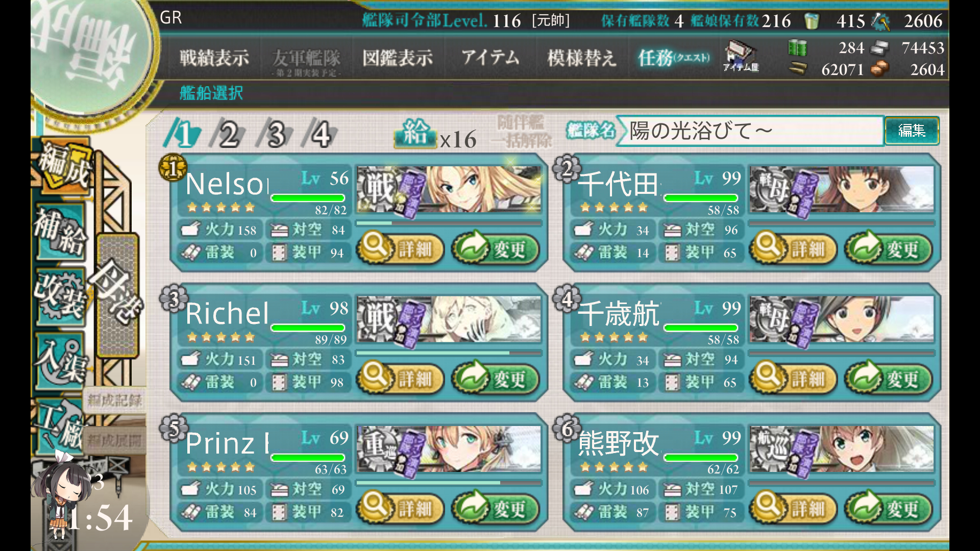
Task: Click 編集 edit fleet name button
Action: [x=912, y=131]
